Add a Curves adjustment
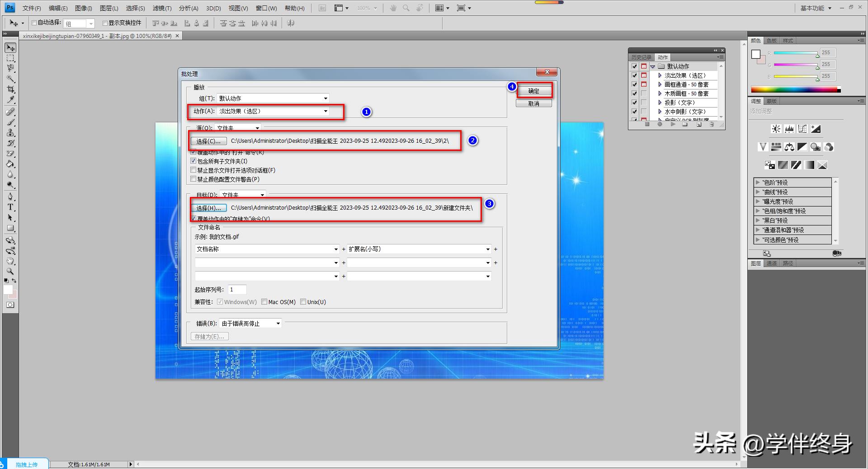Viewport: 868px width, 469px height. (802, 129)
